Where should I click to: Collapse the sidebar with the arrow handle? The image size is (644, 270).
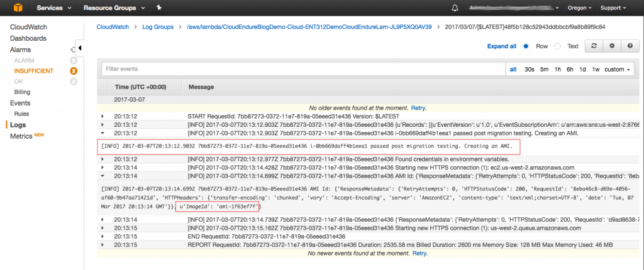point(80,48)
